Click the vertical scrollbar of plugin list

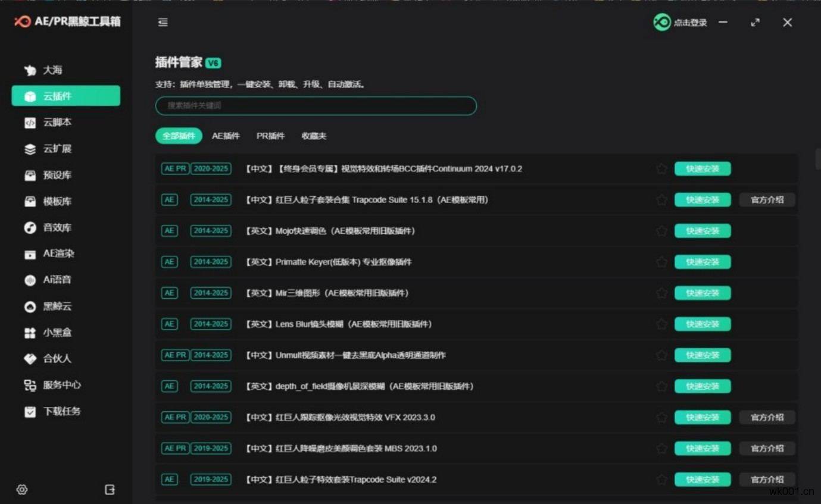click(x=818, y=159)
